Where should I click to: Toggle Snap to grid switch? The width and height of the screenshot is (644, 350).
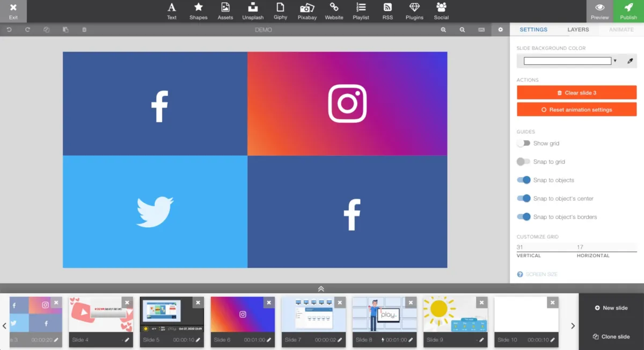point(523,162)
